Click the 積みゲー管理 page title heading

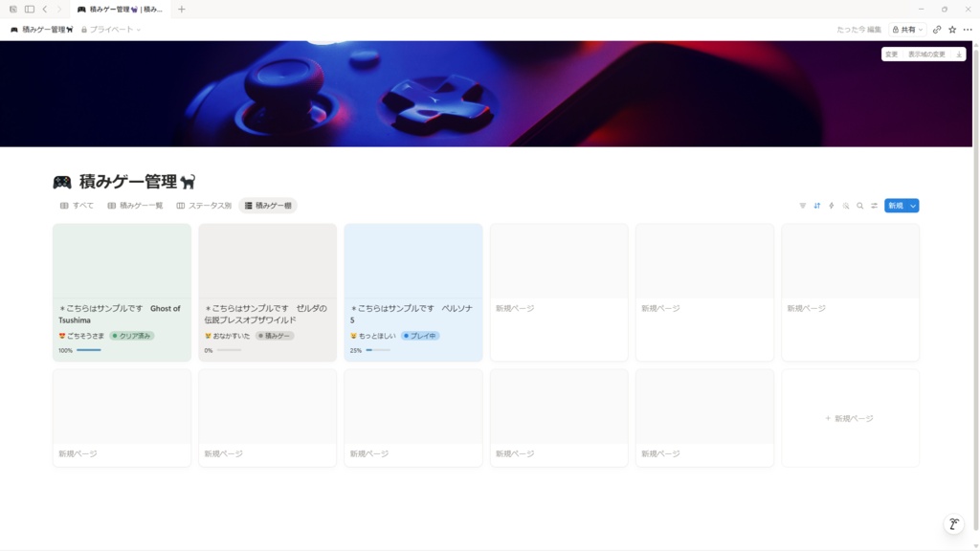pyautogui.click(x=137, y=182)
